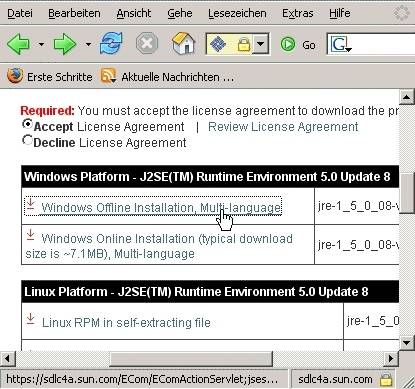Open the forward button history dropdown arrow
The height and width of the screenshot is (389, 415).
coord(88,44)
